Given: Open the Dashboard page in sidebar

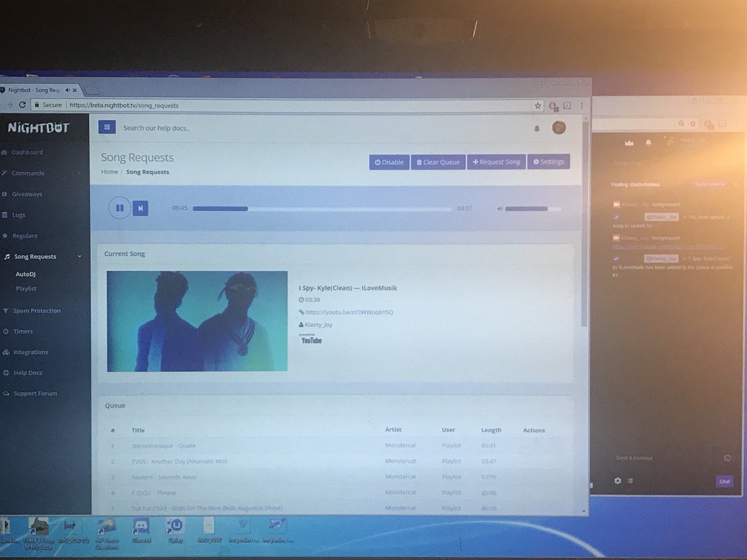Looking at the screenshot, I should click(22, 152).
